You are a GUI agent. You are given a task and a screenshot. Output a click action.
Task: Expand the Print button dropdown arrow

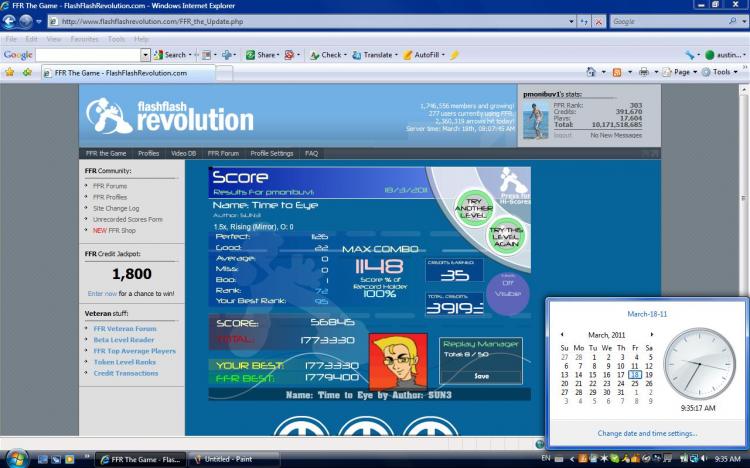coord(656,72)
